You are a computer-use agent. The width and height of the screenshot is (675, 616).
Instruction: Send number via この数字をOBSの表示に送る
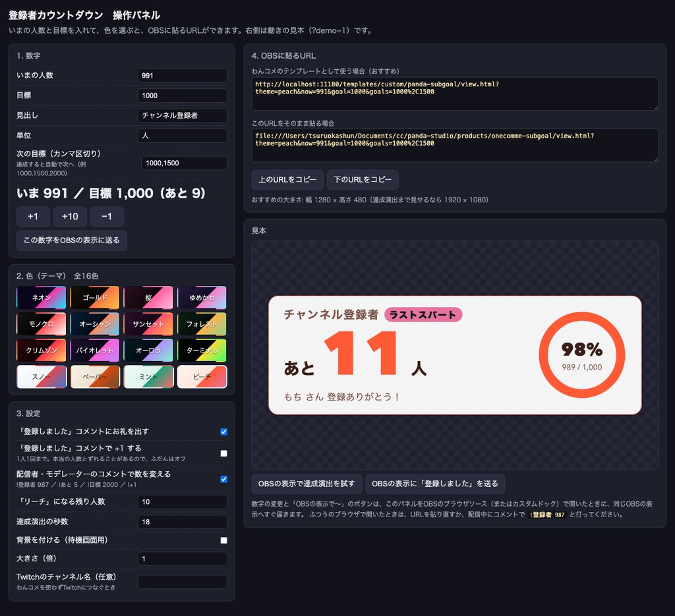pos(71,240)
